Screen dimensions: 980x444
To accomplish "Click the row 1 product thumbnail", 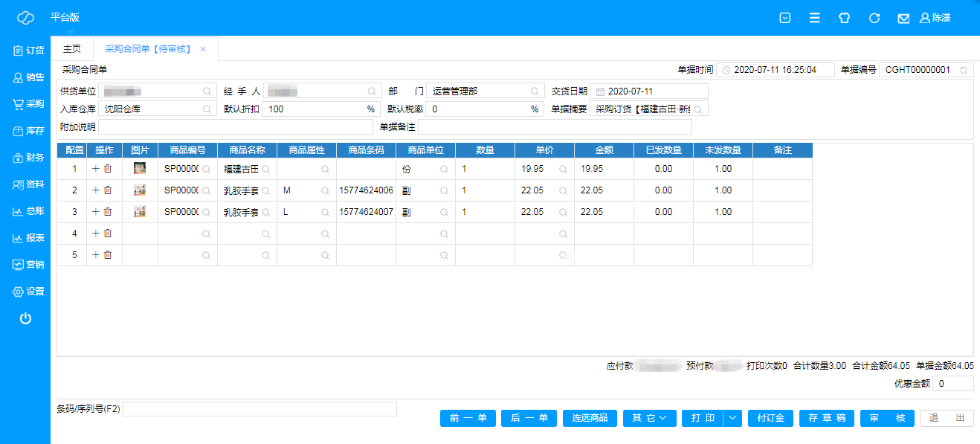I will [x=140, y=169].
